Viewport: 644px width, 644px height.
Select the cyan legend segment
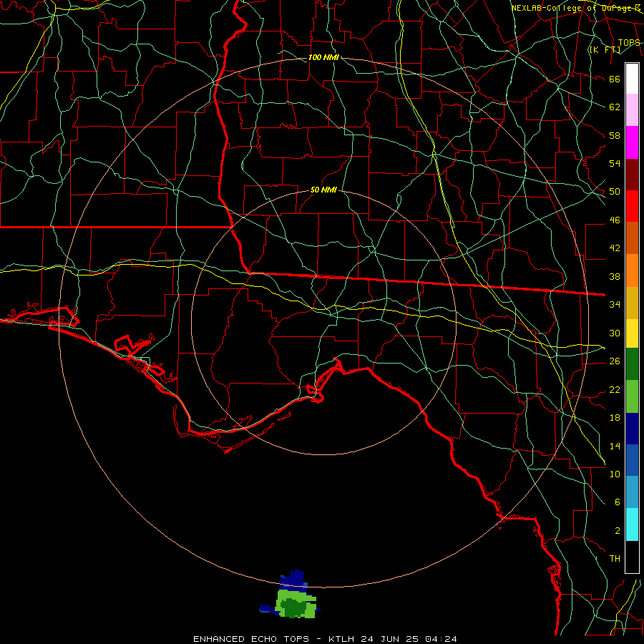[632, 525]
